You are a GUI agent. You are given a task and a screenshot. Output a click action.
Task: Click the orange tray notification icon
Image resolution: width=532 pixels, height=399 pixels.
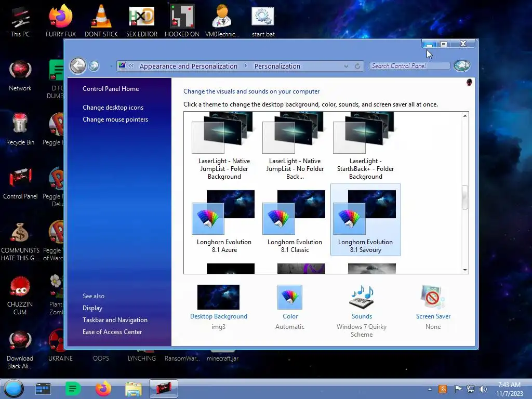[443, 389]
